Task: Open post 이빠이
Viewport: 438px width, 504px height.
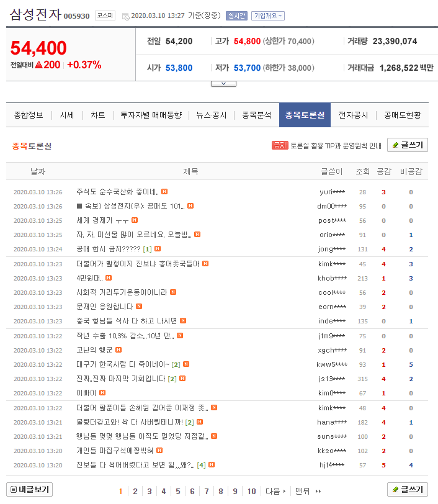Action: tap(86, 393)
